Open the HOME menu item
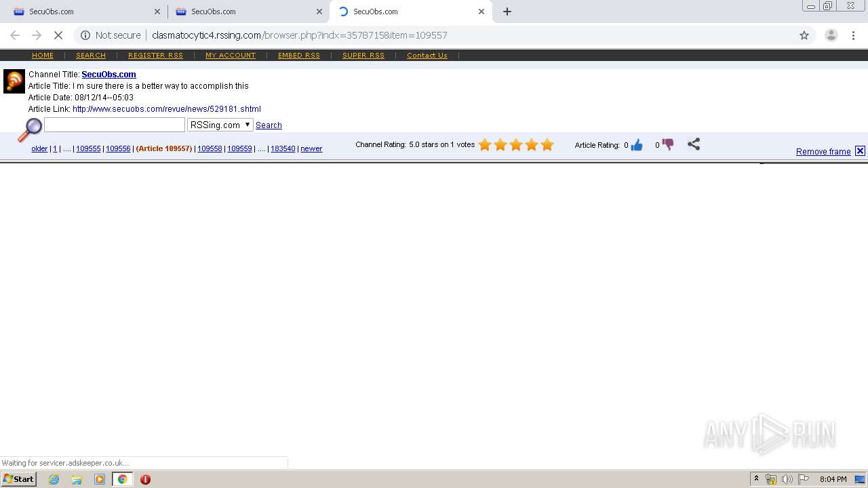 pyautogui.click(x=43, y=56)
